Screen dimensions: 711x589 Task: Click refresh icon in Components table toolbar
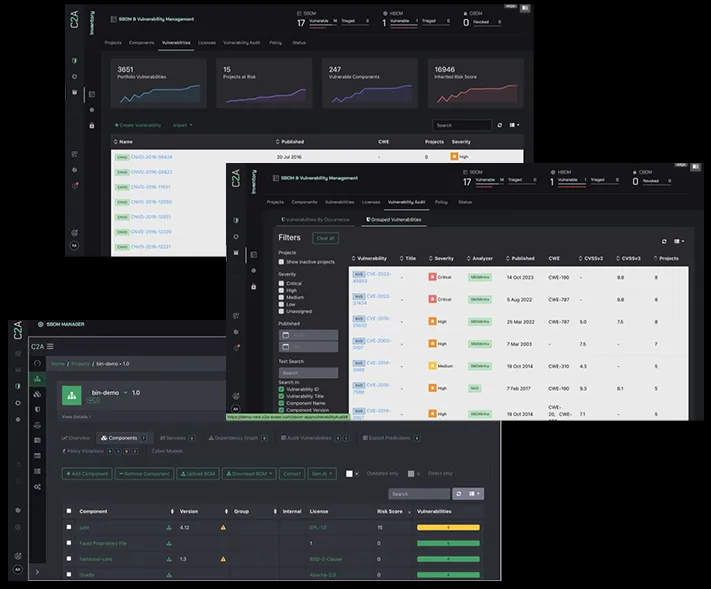(458, 493)
